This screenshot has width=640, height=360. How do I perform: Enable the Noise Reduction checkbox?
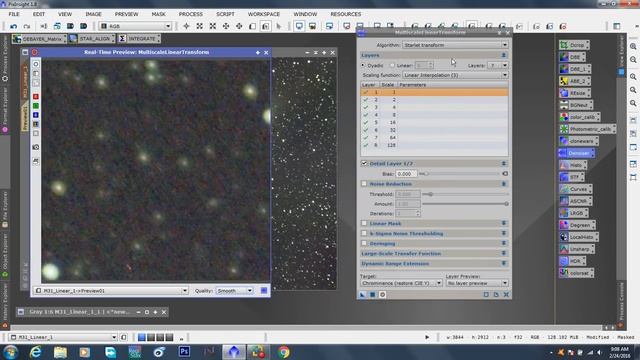(364, 184)
